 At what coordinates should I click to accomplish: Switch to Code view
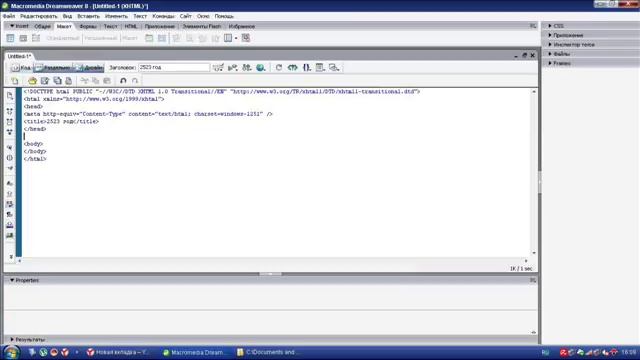(21, 68)
